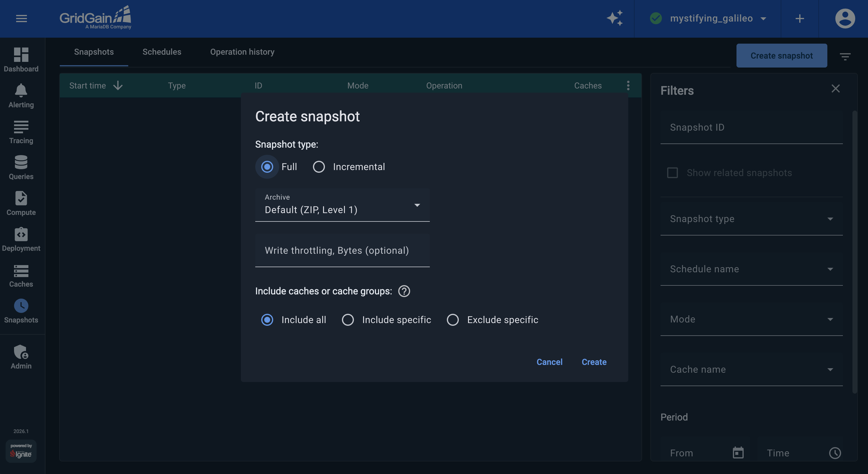Select the Include specific radio option

(348, 320)
